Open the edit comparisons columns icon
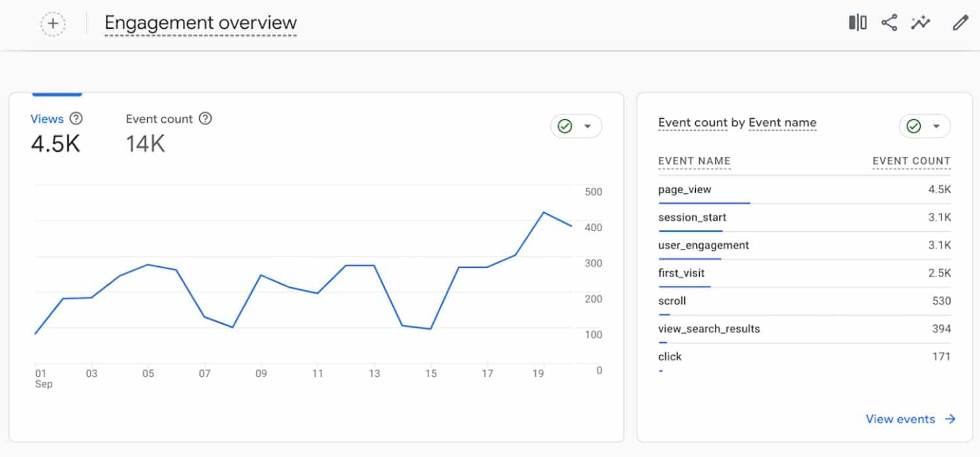Screen dimensions: 980x457 (x=858, y=23)
